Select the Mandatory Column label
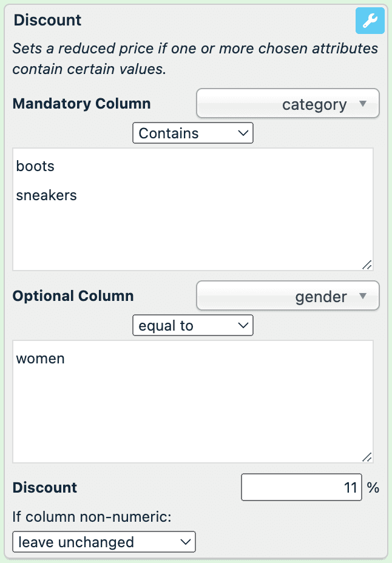Image resolution: width=392 pixels, height=563 pixels. [x=81, y=104]
